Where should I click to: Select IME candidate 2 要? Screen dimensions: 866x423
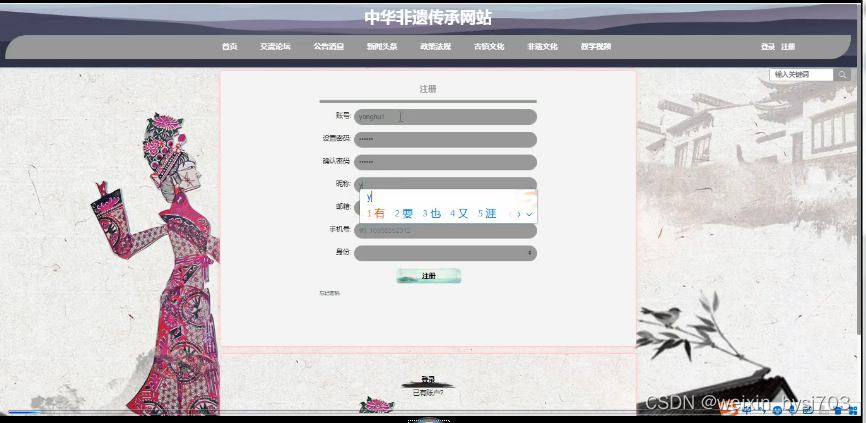[x=404, y=214]
